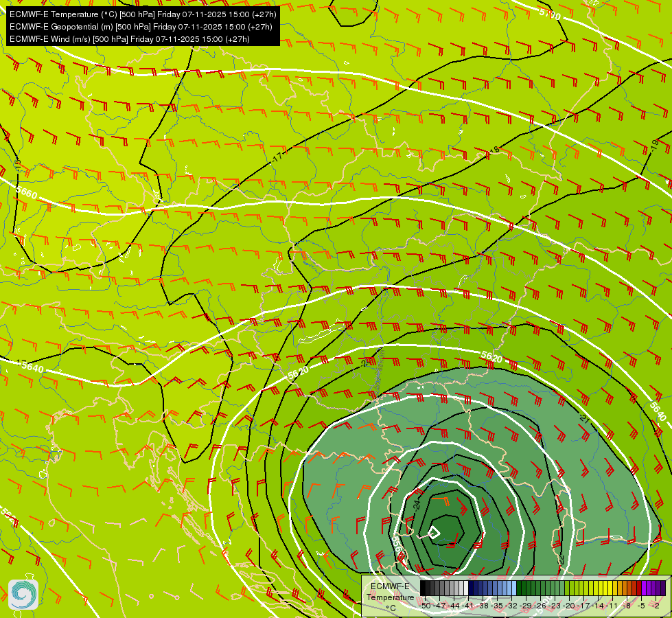Click the spiral weather logo icon
This screenshot has height=618, width=672.
(23, 595)
